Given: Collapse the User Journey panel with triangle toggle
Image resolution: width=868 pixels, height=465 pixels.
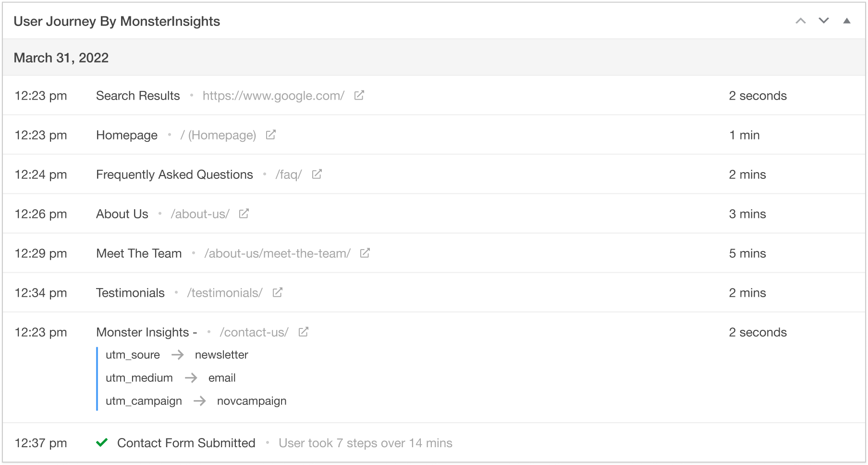Looking at the screenshot, I should pyautogui.click(x=847, y=21).
